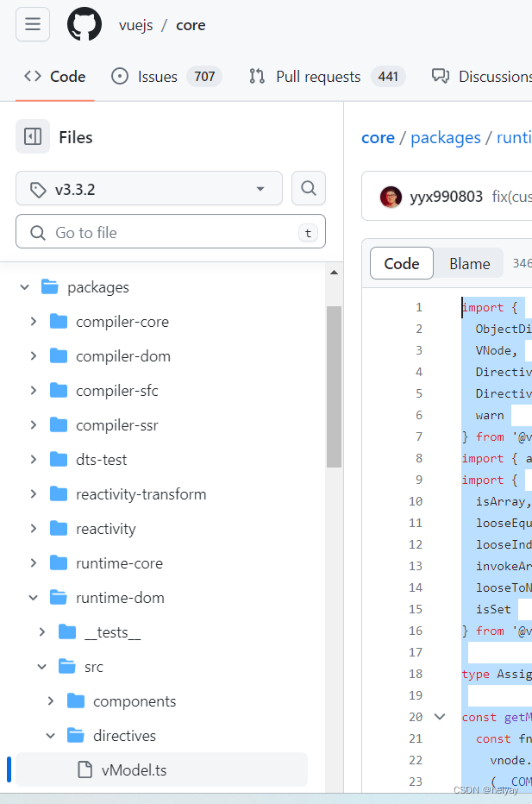Collapse the packages folder chevron
532x804 pixels.
25,287
